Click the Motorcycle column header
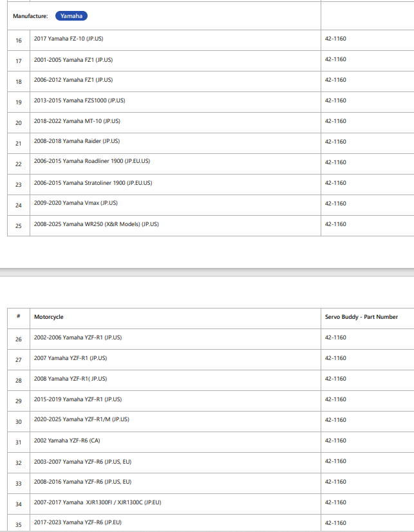 (x=48, y=317)
